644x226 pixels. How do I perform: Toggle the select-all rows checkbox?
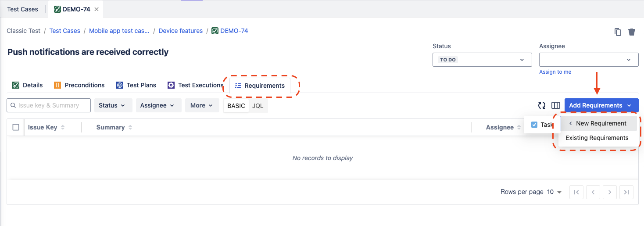point(16,127)
